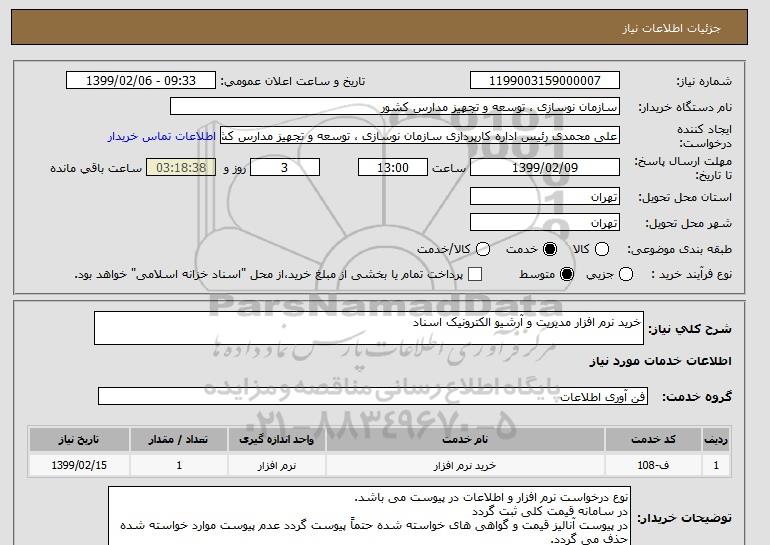Select the خدمت radio button
The image size is (770, 545).
[x=550, y=249]
